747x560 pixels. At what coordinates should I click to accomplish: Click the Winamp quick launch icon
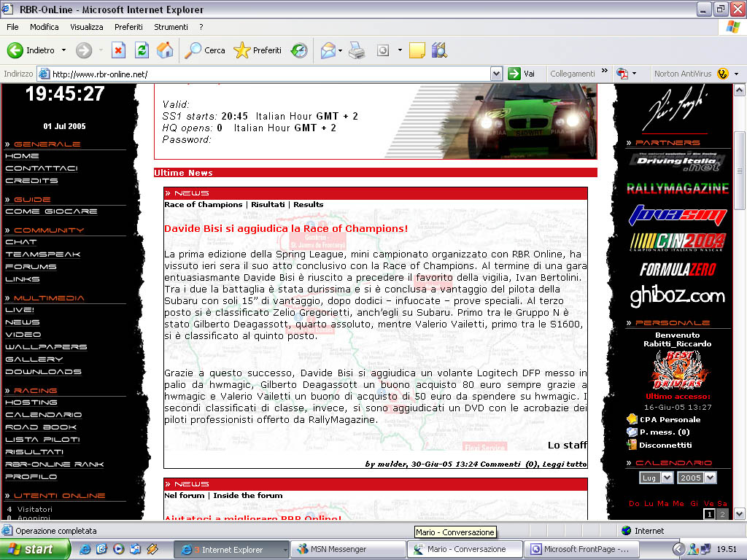point(152,549)
